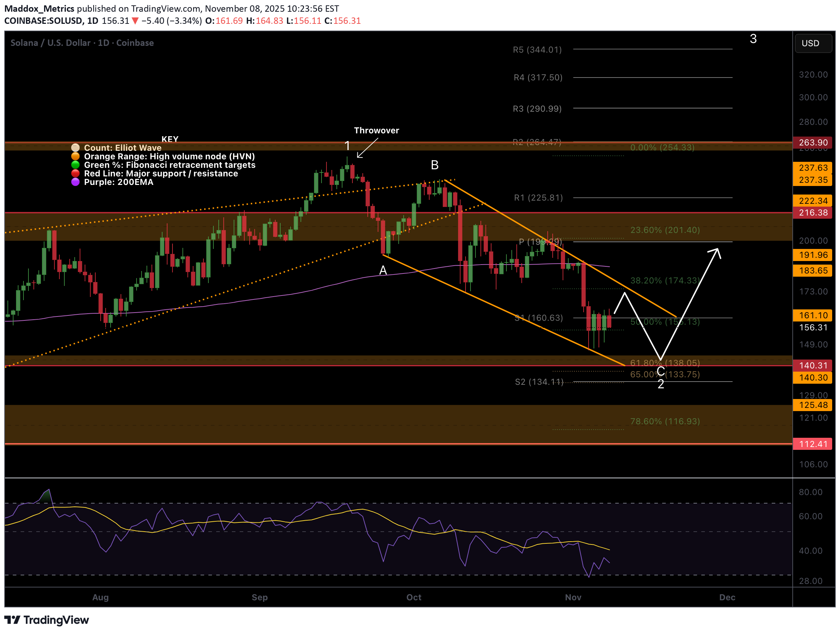Click the S2 (134.11) pivot label
The width and height of the screenshot is (840, 633).
pyautogui.click(x=539, y=382)
